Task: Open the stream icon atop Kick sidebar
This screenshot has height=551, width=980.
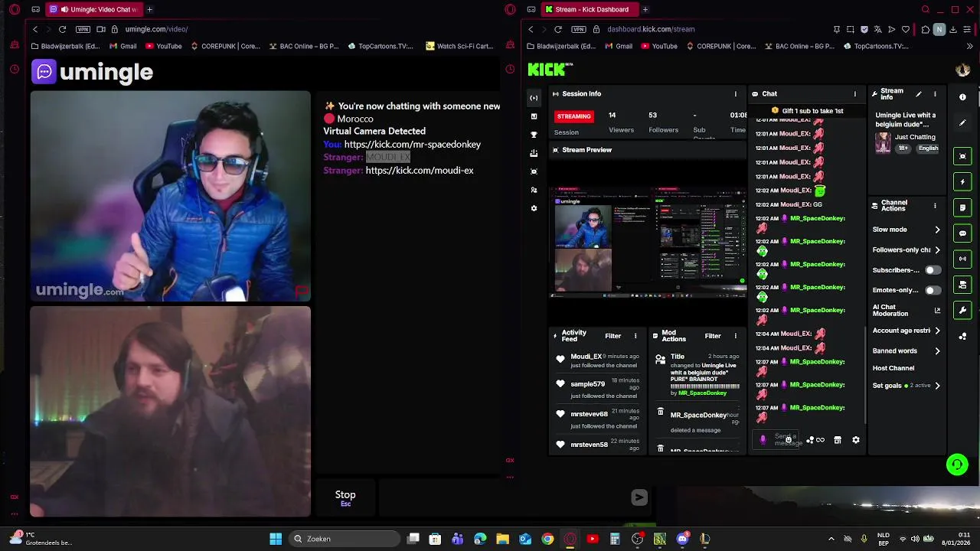Action: click(534, 98)
